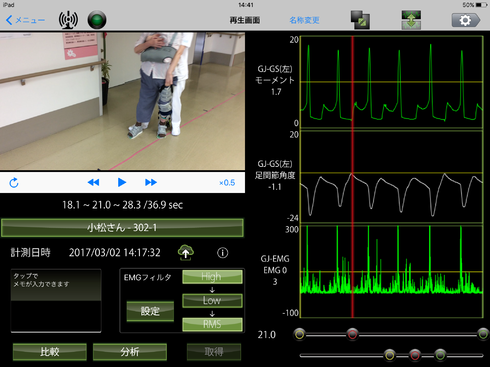Play the recorded video
Screen dimensions: 490x367
tap(122, 182)
